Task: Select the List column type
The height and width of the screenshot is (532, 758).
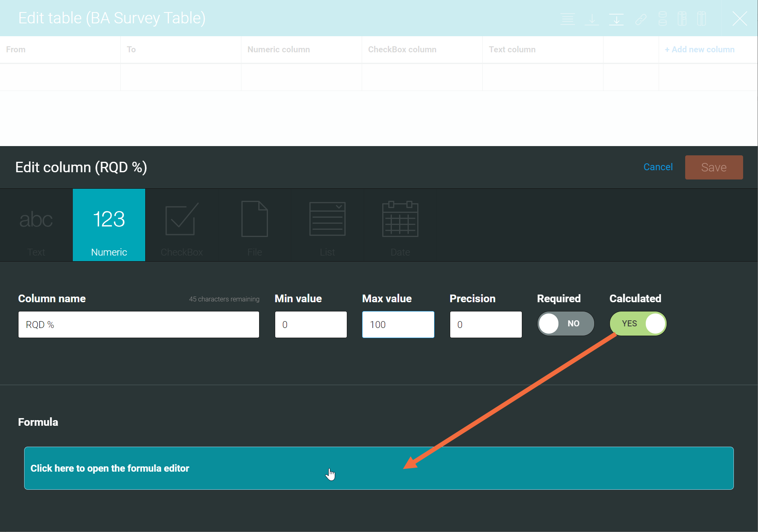Action: (328, 225)
